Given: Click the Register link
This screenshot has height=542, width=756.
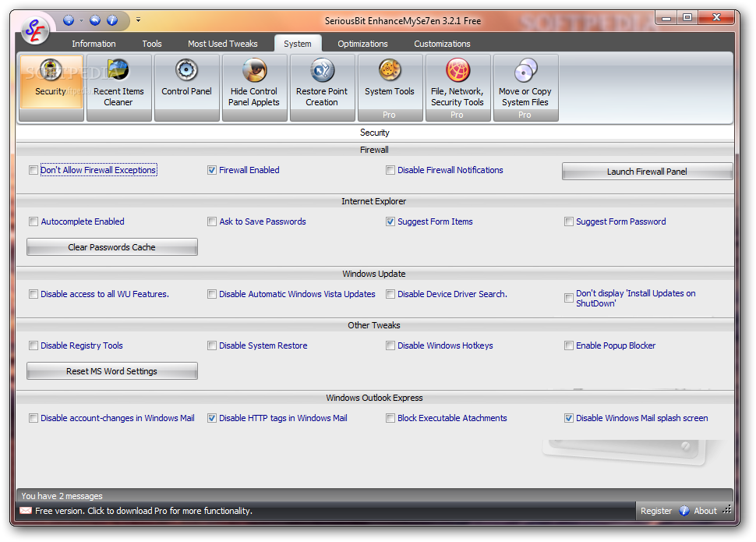Looking at the screenshot, I should tap(655, 511).
